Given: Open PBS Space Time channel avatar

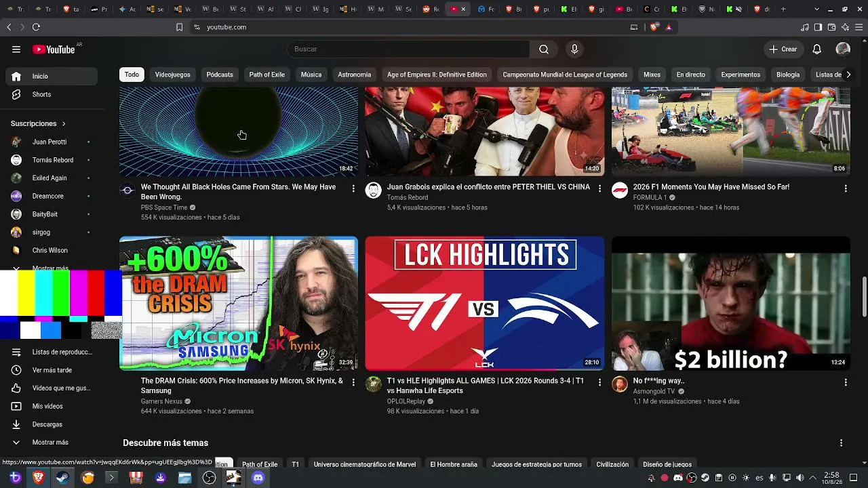Looking at the screenshot, I should (x=127, y=190).
